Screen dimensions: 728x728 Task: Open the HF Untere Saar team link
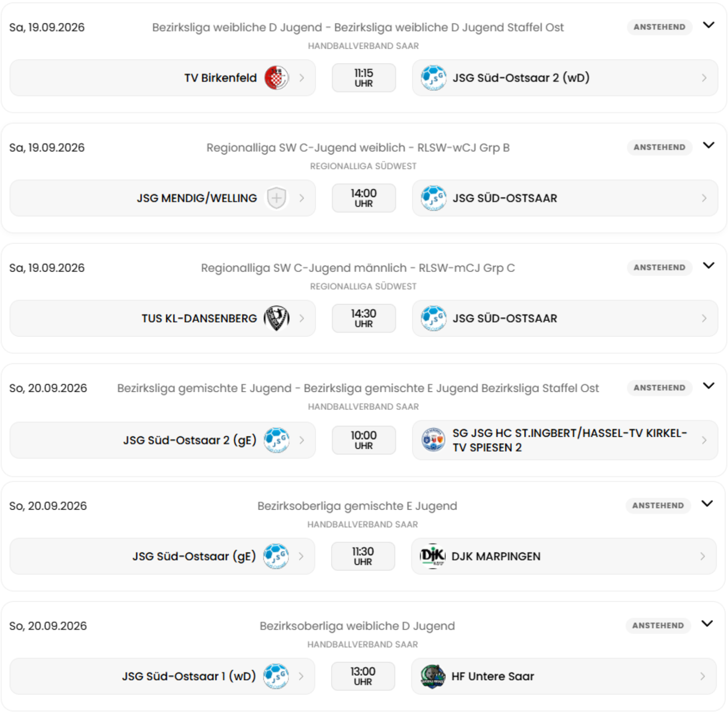tap(564, 676)
